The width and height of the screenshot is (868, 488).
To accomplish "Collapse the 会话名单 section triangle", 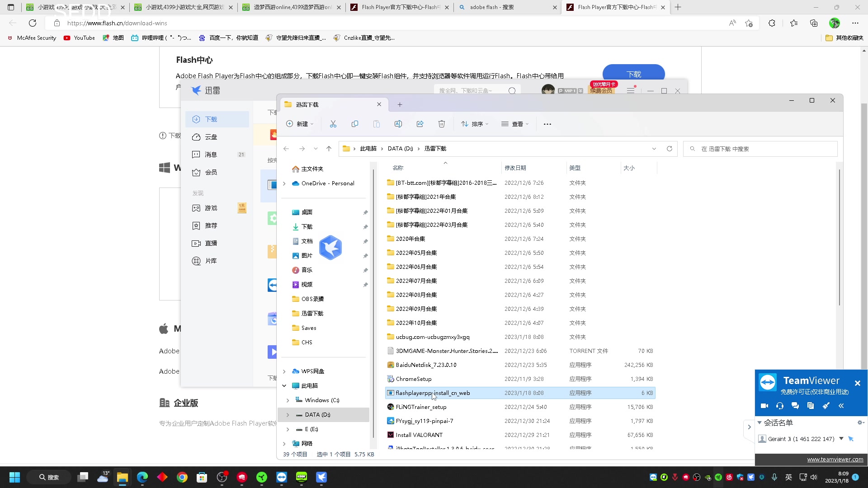I will click(759, 423).
